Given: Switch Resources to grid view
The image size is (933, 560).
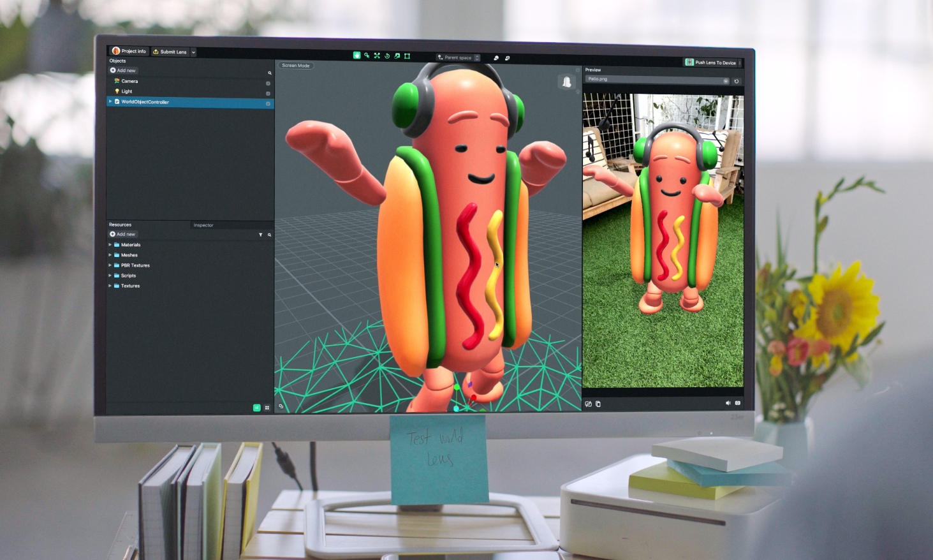Looking at the screenshot, I should tap(267, 408).
